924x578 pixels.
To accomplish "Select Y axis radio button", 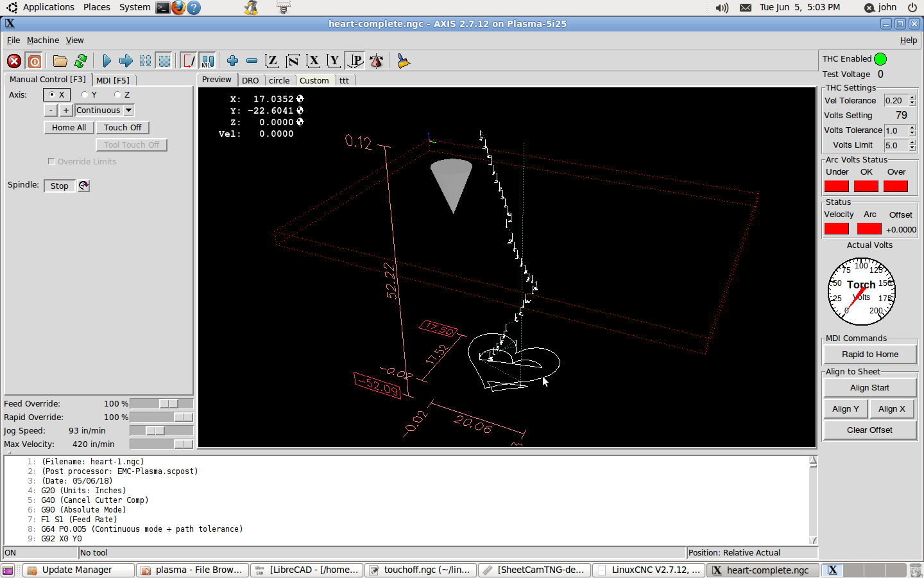I will (85, 94).
